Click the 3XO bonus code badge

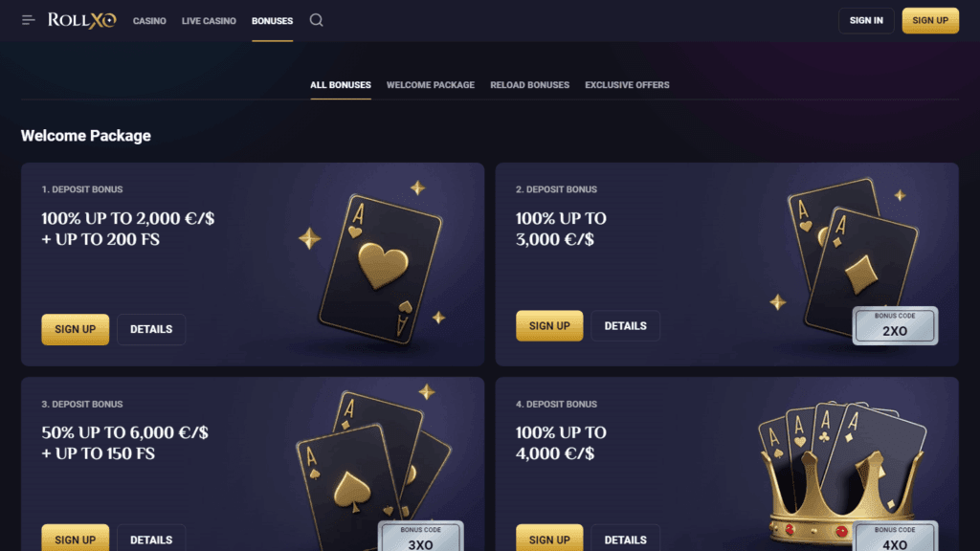[x=421, y=536]
